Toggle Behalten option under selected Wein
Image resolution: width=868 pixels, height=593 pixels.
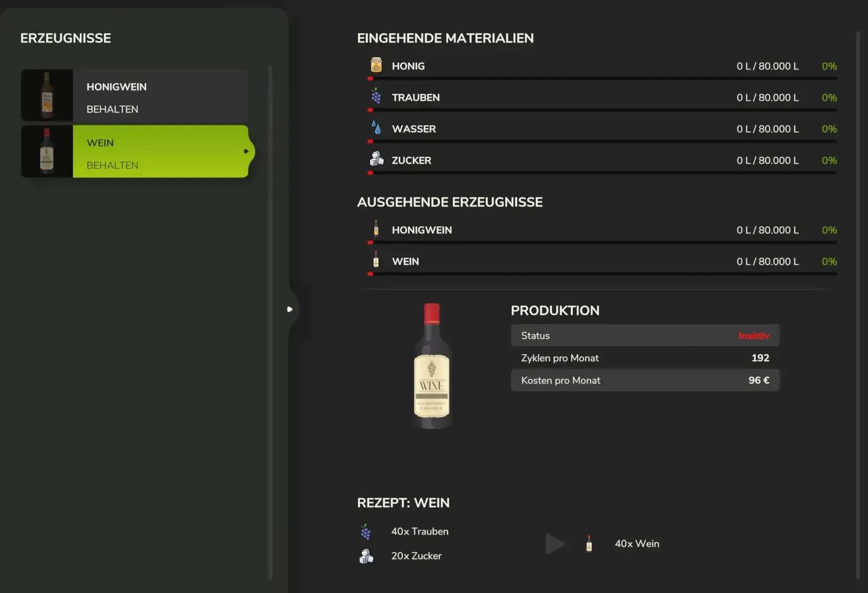pos(112,166)
